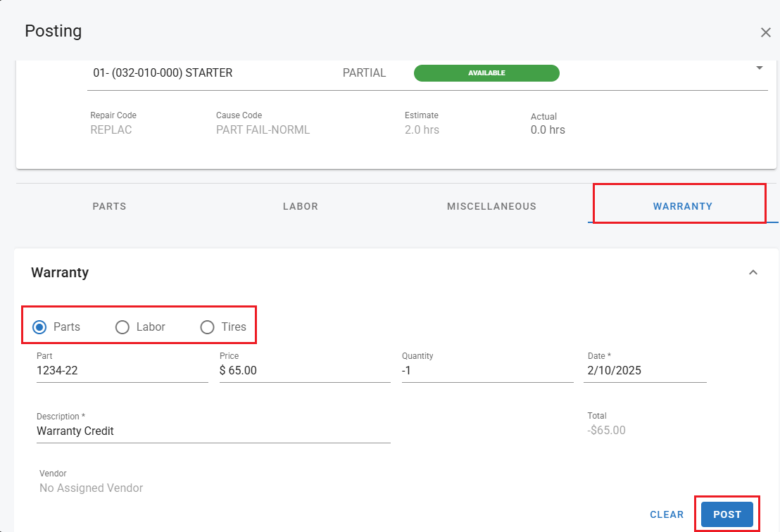The height and width of the screenshot is (532, 780).
Task: Click the Part field showing 1234-22
Action: pyautogui.click(x=122, y=370)
